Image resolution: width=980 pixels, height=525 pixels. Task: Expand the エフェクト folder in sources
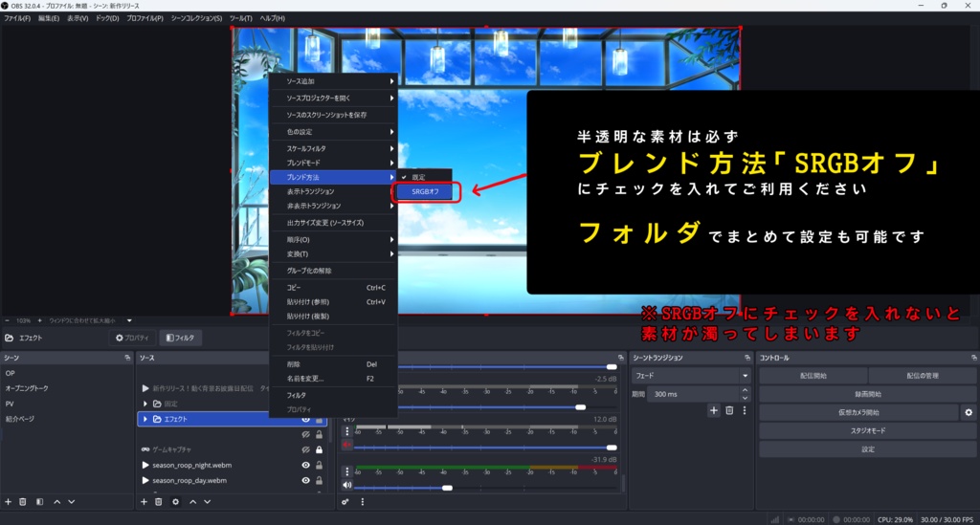pyautogui.click(x=145, y=420)
